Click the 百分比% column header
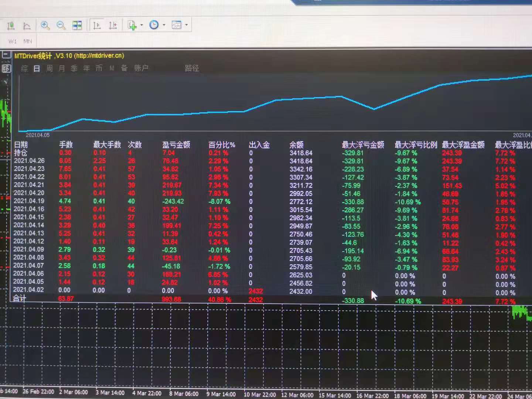This screenshot has width=532, height=399. tap(222, 144)
